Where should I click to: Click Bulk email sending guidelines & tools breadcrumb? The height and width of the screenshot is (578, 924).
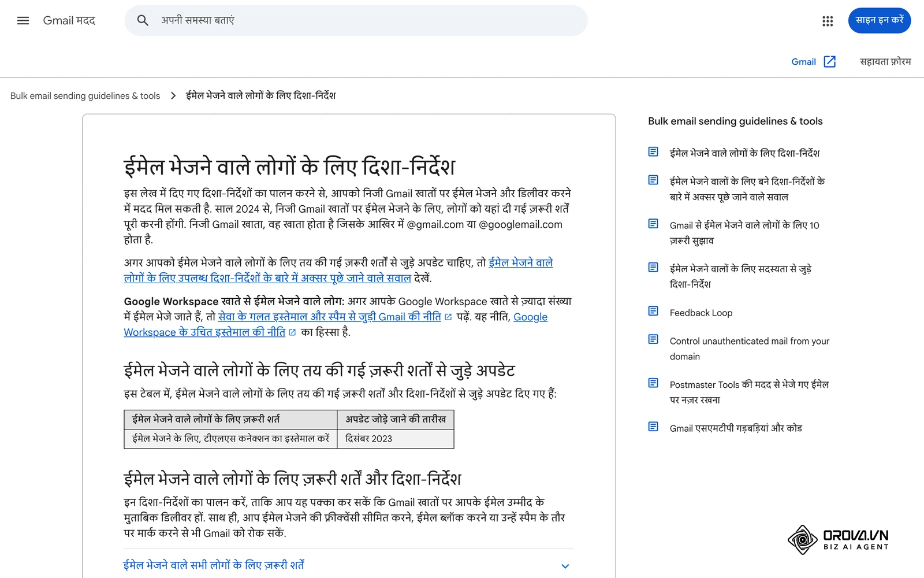click(x=85, y=96)
